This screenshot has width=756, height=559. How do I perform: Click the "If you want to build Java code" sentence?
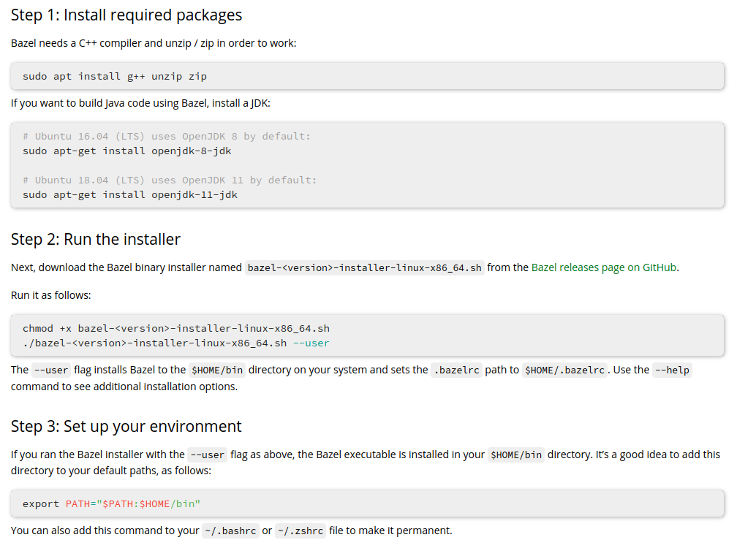[140, 103]
